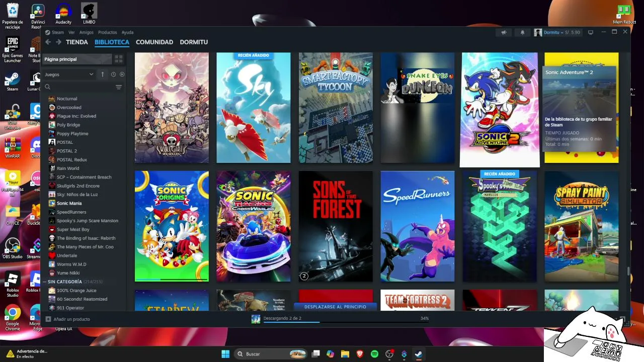Open the Skullgirls 2nd Encore cover
Screen dimensions: 644x362
[x=172, y=108]
